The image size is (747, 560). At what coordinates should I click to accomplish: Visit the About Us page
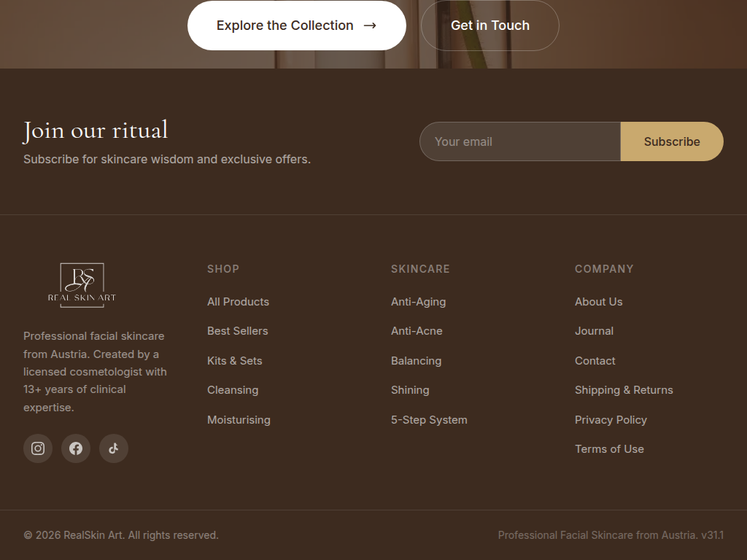point(598,301)
